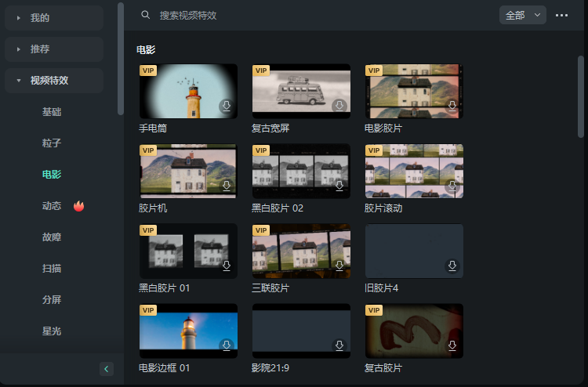Select the 故障 category

click(x=52, y=237)
